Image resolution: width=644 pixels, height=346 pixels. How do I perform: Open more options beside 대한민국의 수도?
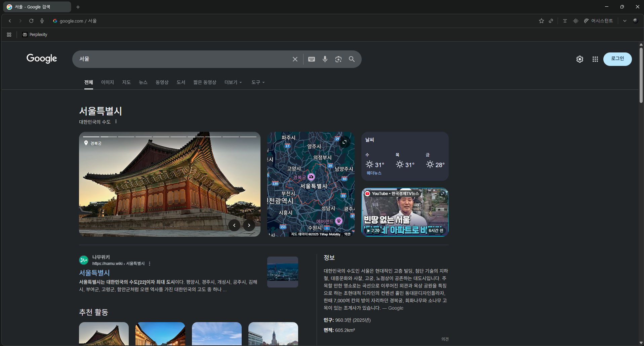click(116, 122)
